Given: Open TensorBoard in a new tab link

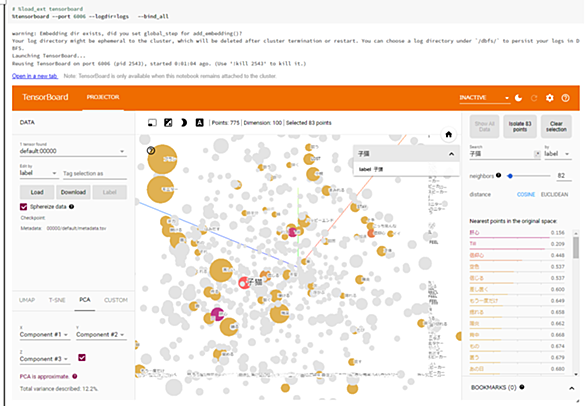Looking at the screenshot, I should click(x=35, y=76).
